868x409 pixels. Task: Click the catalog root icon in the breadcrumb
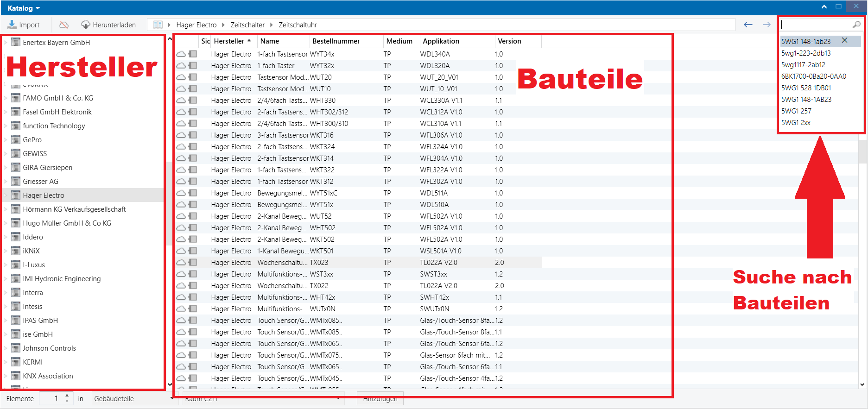(158, 25)
